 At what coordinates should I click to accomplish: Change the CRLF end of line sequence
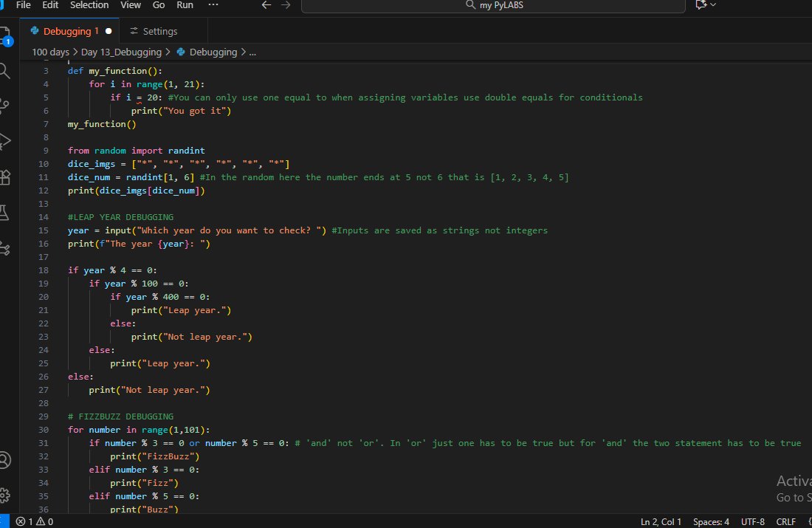coord(785,522)
